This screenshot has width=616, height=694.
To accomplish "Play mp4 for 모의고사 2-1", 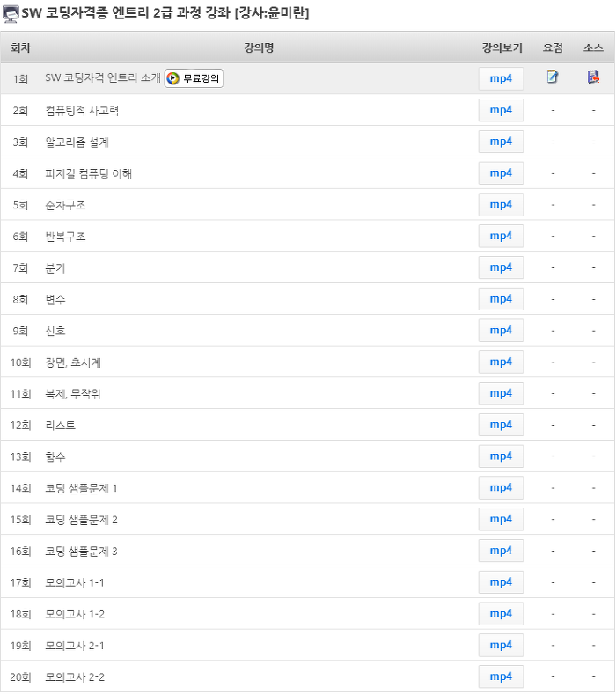I will pos(501,645).
